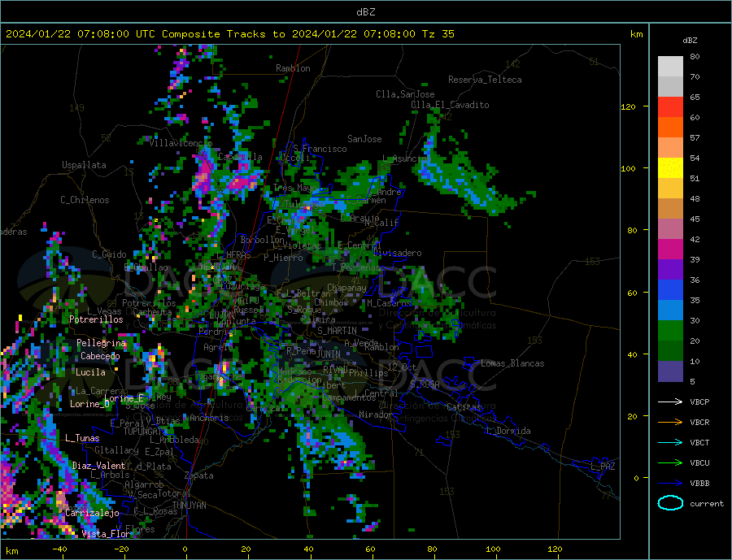Click the y-axis tick label 60
732x560 pixels.
point(632,293)
